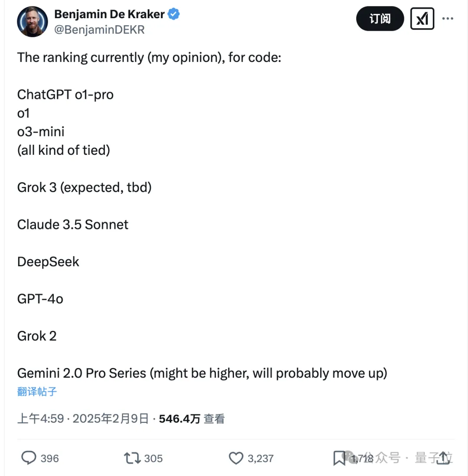Viewport: 468px width, 476px height.
Task: Click the Gemini 2.0 Pro Series line
Action: coord(202,373)
